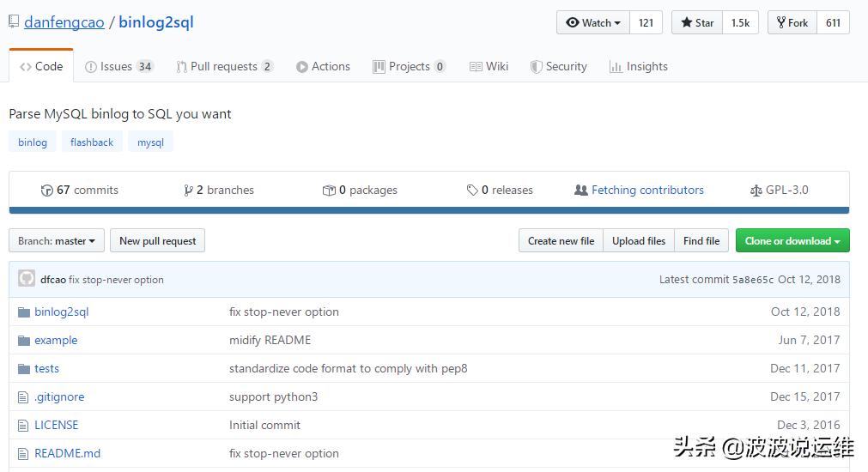Click the releases tag icon
The width and height of the screenshot is (868, 472).
click(472, 191)
